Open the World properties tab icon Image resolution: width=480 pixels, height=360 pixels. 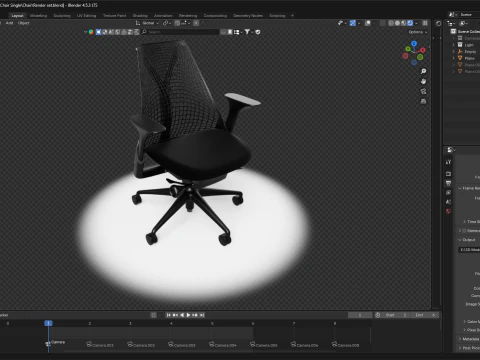click(448, 211)
